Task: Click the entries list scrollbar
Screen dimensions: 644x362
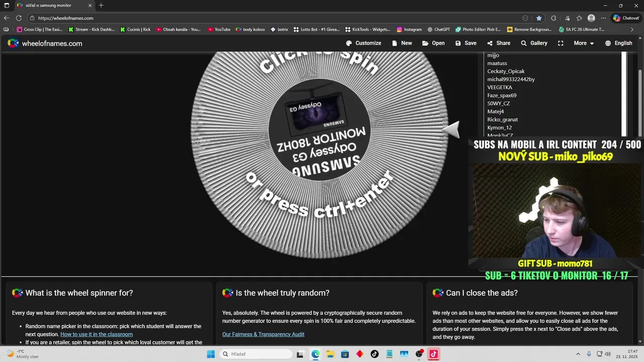Action: click(x=624, y=93)
